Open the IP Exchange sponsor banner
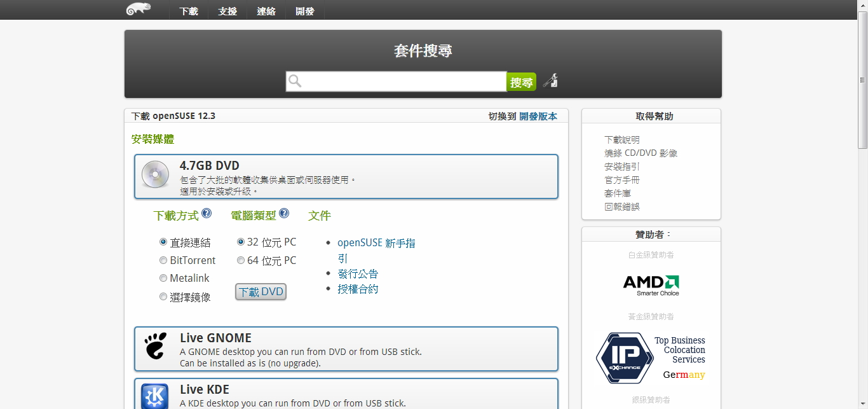The height and width of the screenshot is (409, 868). (x=651, y=357)
